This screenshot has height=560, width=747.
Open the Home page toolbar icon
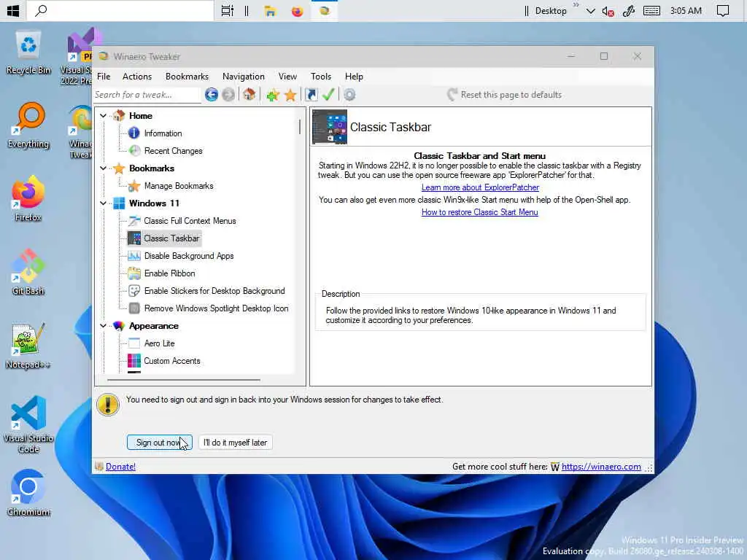(x=249, y=94)
